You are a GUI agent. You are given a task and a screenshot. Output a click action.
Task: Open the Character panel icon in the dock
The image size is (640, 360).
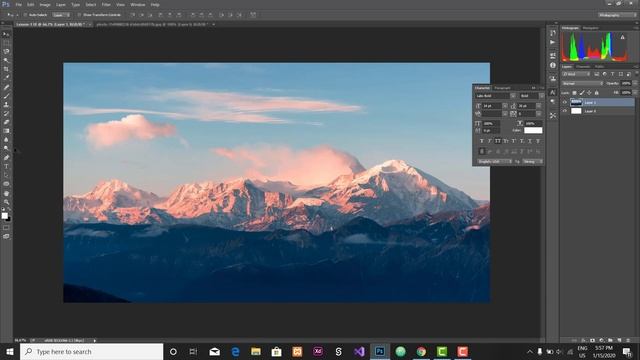(x=553, y=93)
